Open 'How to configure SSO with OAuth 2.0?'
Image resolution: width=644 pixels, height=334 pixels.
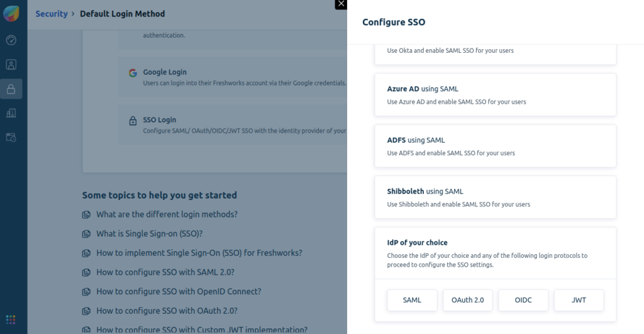pyautogui.click(x=167, y=311)
